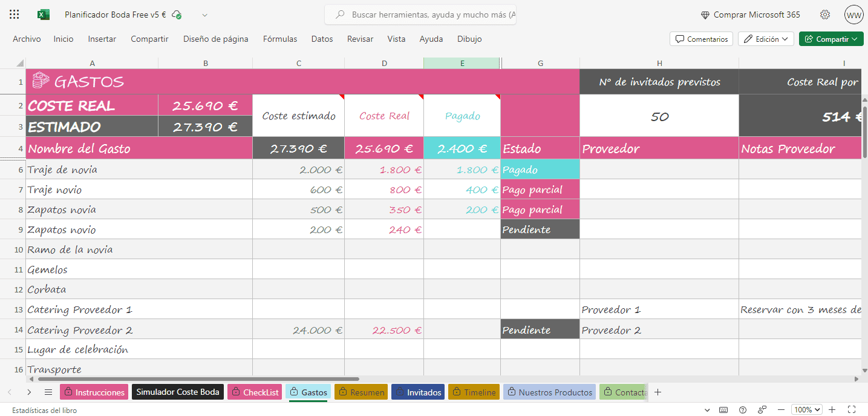This screenshot has height=416, width=868.
Task: Open the zoom level 100% dropdown
Action: pyautogui.click(x=806, y=410)
